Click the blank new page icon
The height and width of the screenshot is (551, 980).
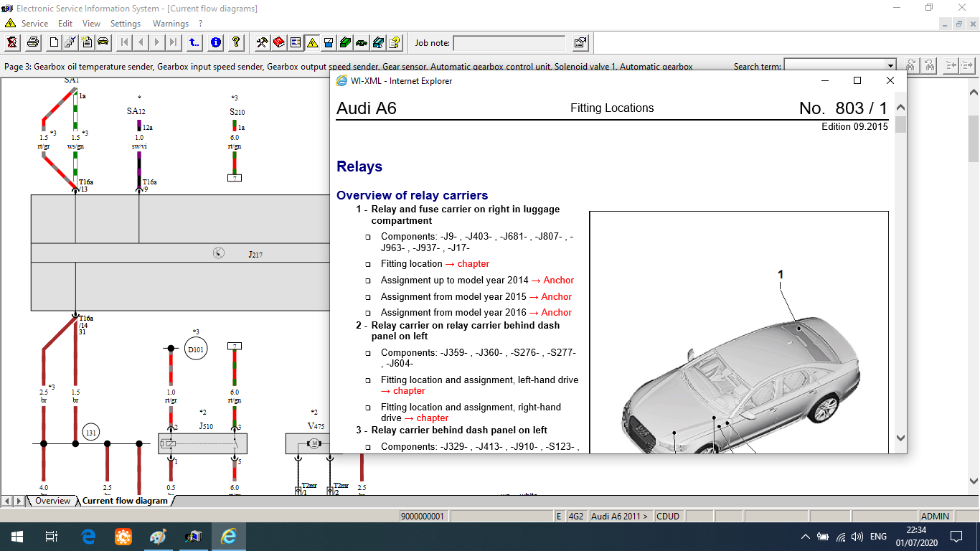point(54,42)
